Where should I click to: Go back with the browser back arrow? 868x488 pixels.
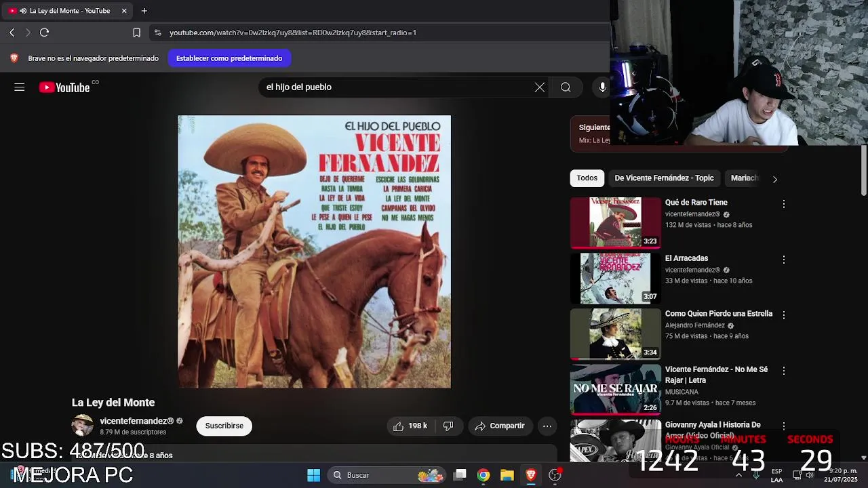click(x=12, y=33)
